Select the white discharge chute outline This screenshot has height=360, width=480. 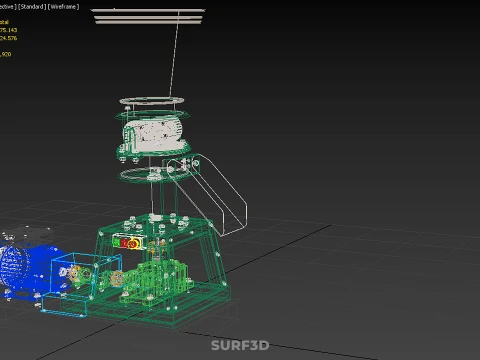point(207,195)
